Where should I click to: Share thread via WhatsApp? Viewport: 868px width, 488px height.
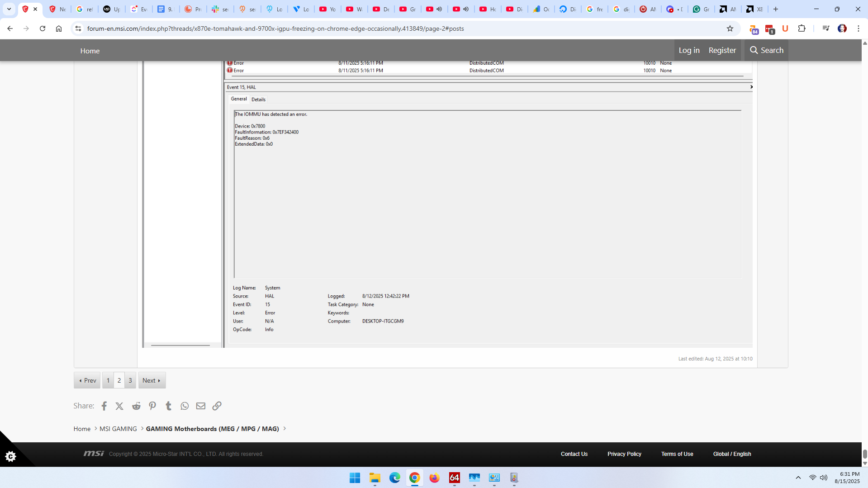point(185,406)
